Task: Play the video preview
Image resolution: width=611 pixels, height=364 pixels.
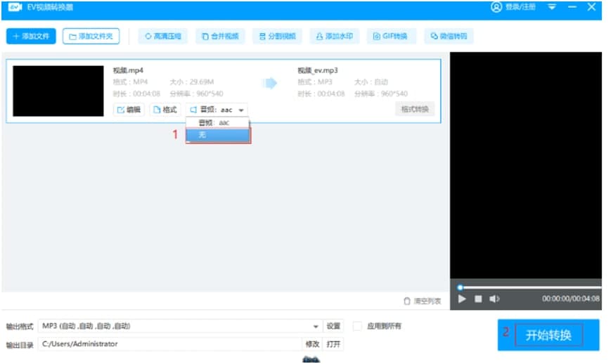Action: click(462, 299)
